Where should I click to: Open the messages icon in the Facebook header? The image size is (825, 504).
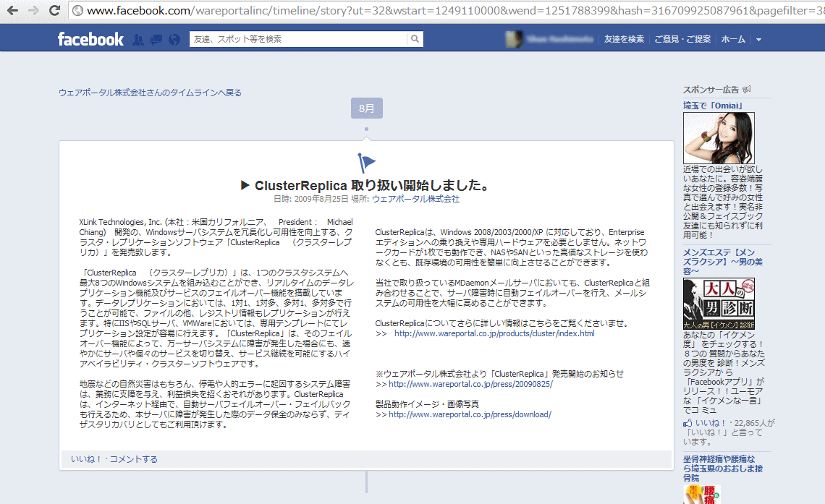(156, 40)
